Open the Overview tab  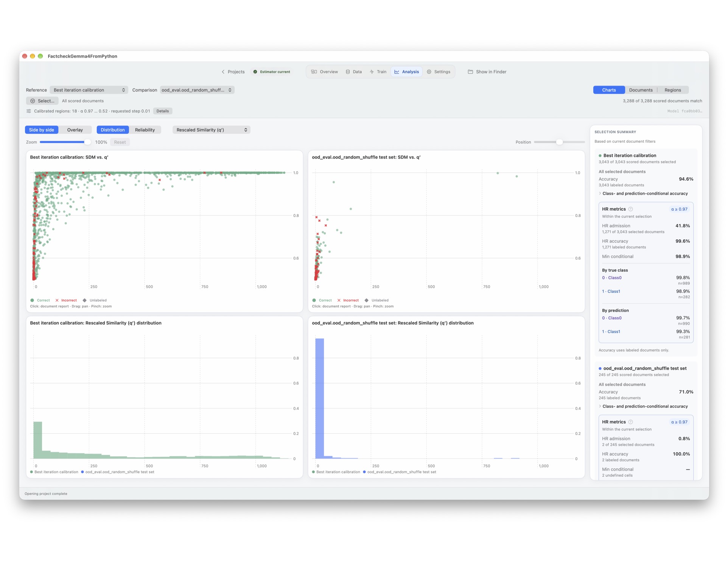tap(325, 72)
